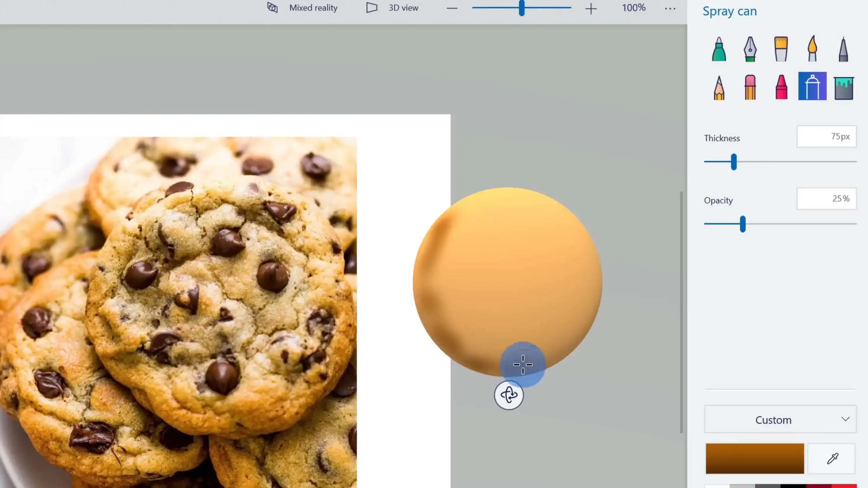Click the rotate handle below sphere

(x=509, y=395)
